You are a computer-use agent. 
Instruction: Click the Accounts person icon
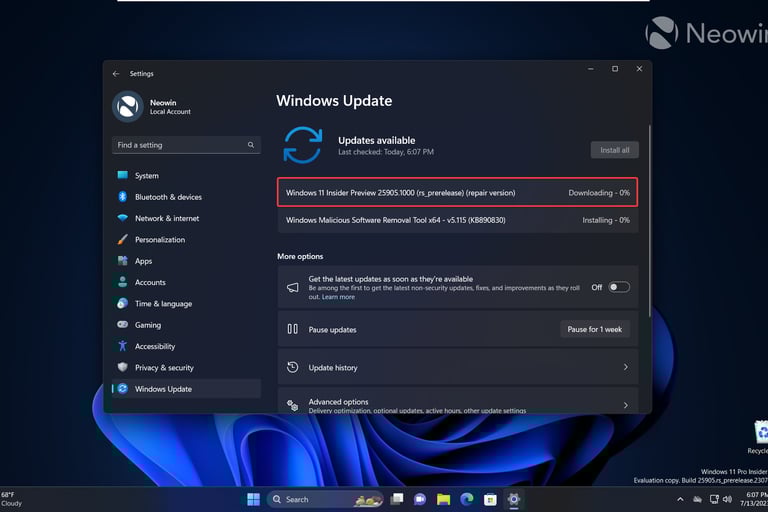point(122,282)
